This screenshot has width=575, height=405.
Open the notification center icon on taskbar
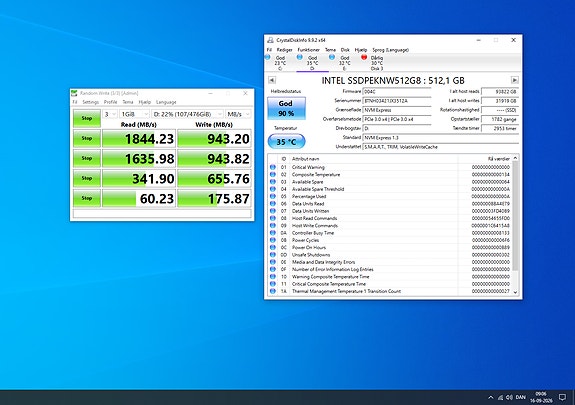pos(562,397)
